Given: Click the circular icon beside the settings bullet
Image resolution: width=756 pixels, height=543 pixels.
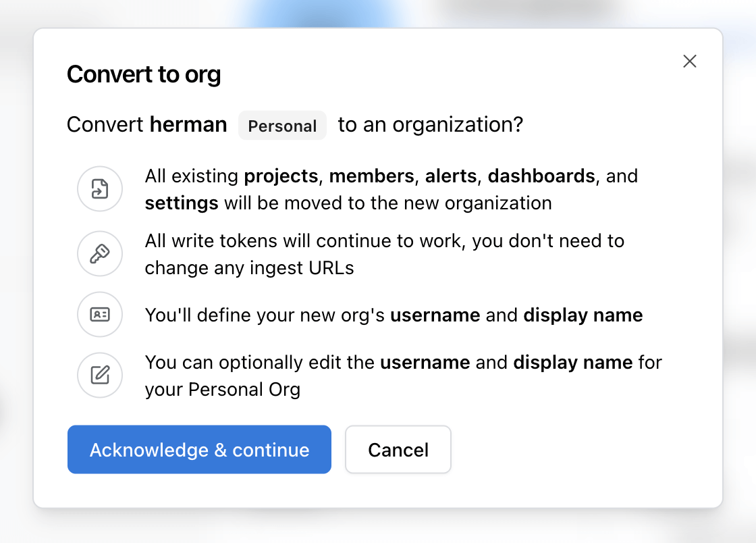Looking at the screenshot, I should pos(100,188).
